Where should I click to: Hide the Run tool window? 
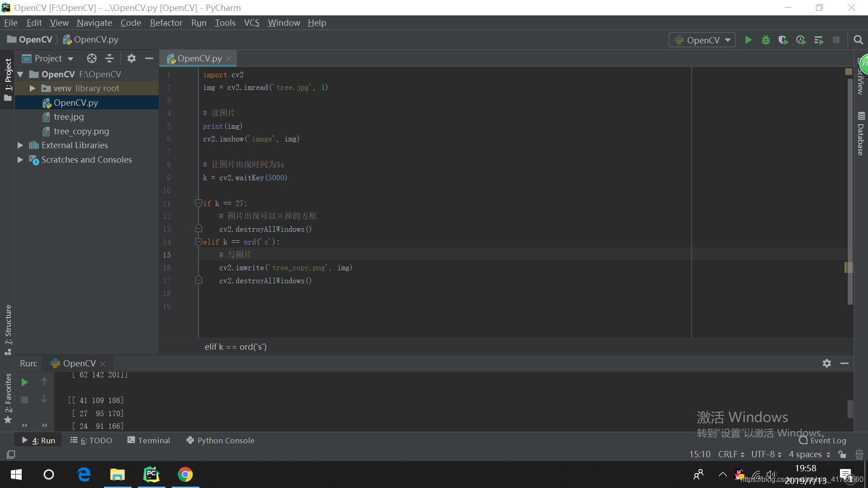844,363
